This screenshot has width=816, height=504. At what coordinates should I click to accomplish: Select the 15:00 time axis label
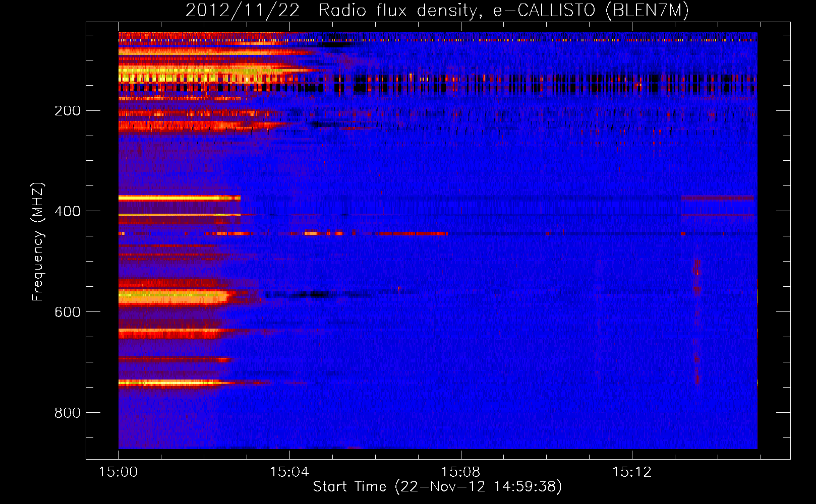coord(118,472)
